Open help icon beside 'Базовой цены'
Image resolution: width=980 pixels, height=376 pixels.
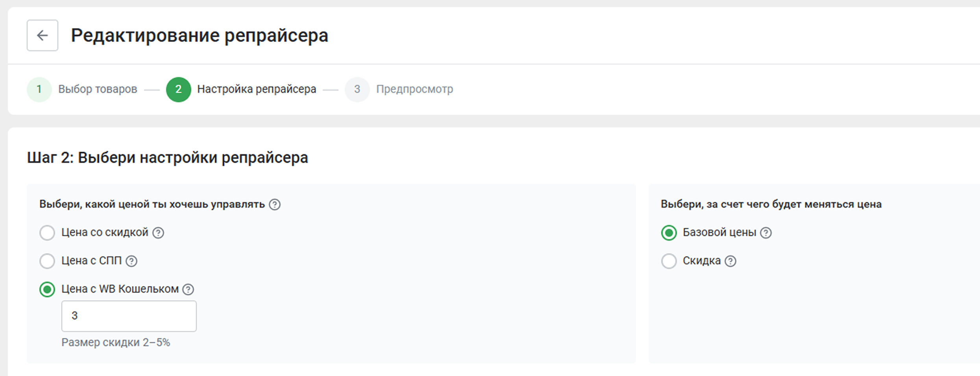pyautogui.click(x=766, y=233)
